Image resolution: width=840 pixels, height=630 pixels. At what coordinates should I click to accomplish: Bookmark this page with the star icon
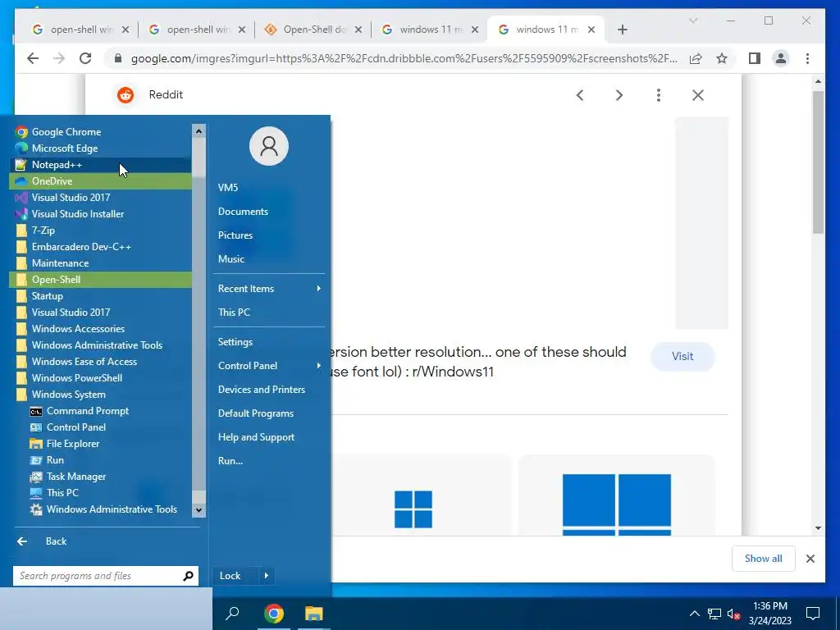click(x=722, y=58)
